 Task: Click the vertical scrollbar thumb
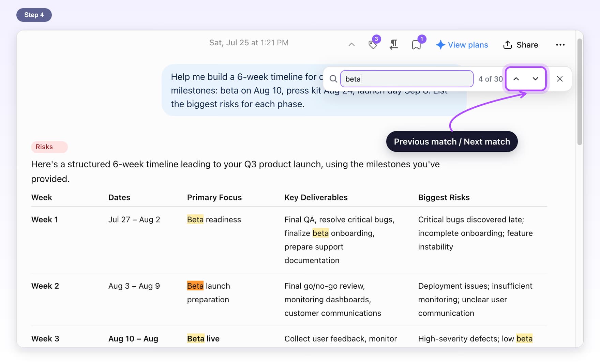click(580, 92)
